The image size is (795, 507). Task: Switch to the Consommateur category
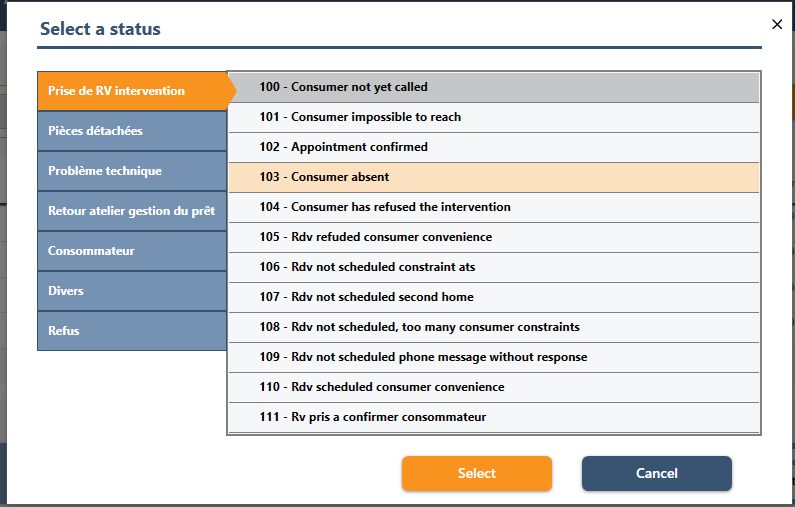tap(132, 251)
